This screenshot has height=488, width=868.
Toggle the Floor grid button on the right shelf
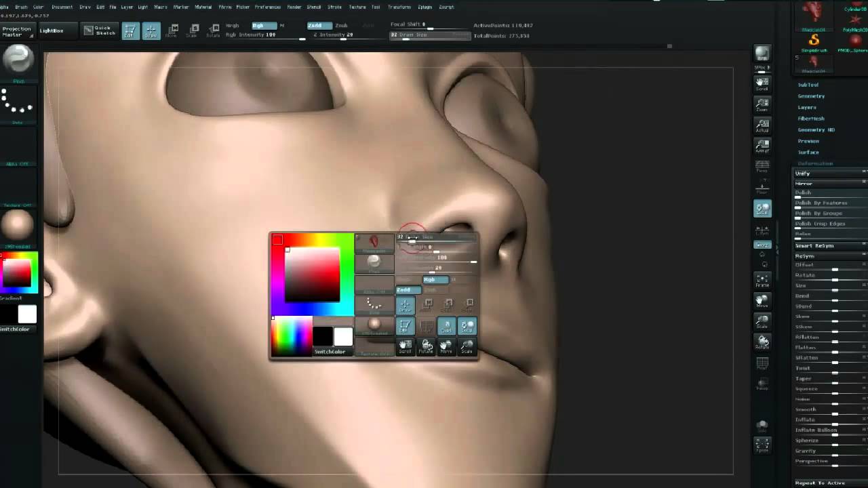point(762,188)
